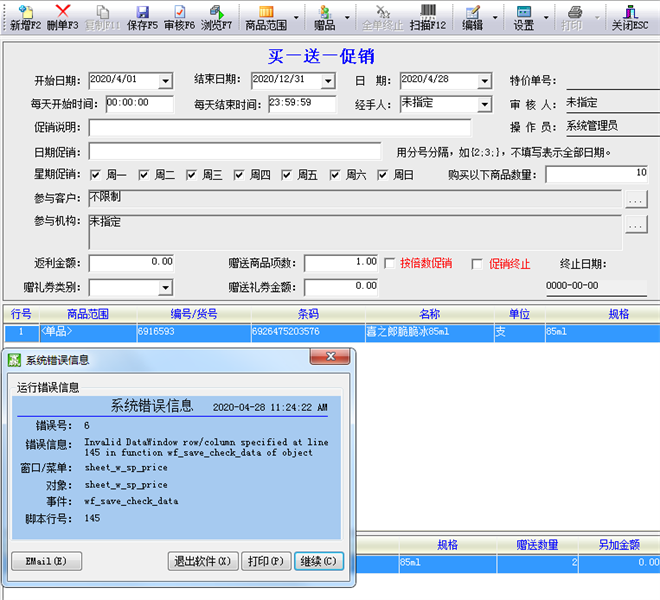The height and width of the screenshot is (600, 660).
Task: Click the 打印 printer toolbar icon
Action: coord(574,12)
